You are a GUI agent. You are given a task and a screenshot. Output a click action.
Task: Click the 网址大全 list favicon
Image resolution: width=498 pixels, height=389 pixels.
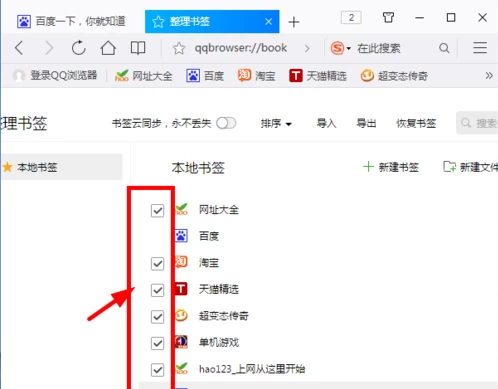coord(181,209)
